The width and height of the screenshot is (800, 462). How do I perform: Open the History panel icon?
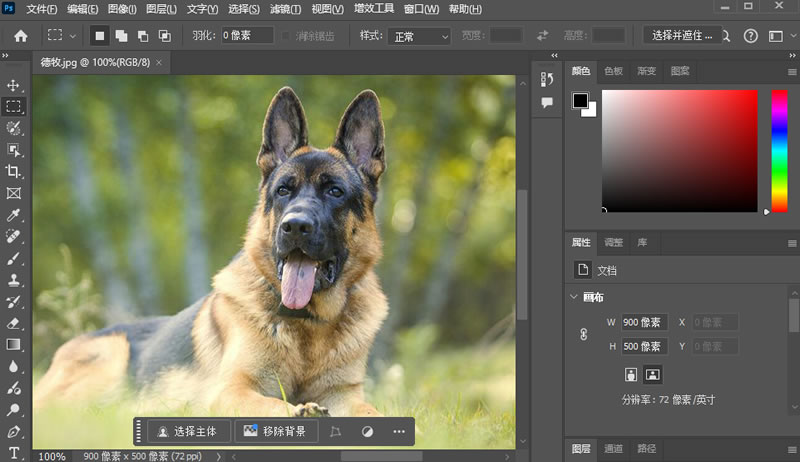pyautogui.click(x=546, y=80)
